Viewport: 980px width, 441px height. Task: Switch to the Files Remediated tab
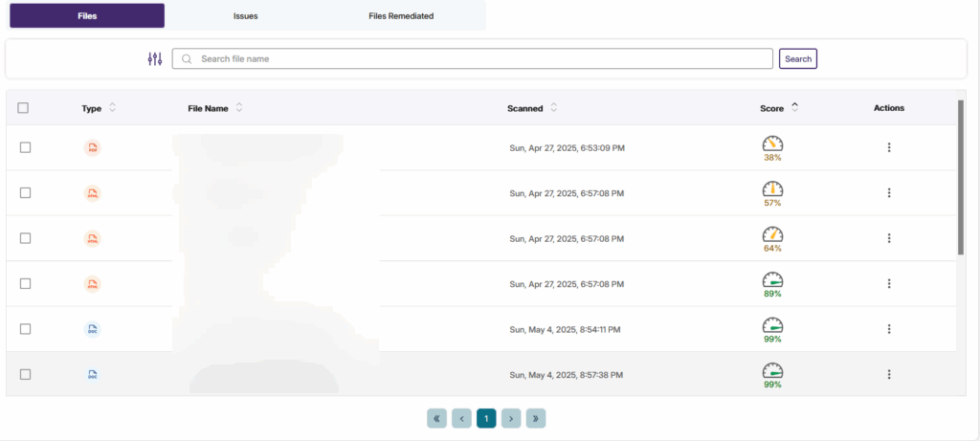coord(401,16)
